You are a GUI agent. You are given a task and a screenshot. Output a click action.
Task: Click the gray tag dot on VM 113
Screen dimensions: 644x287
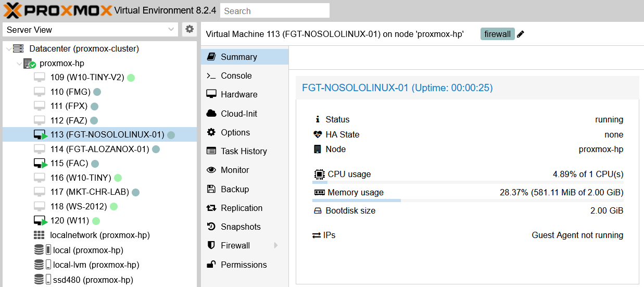[171, 135]
